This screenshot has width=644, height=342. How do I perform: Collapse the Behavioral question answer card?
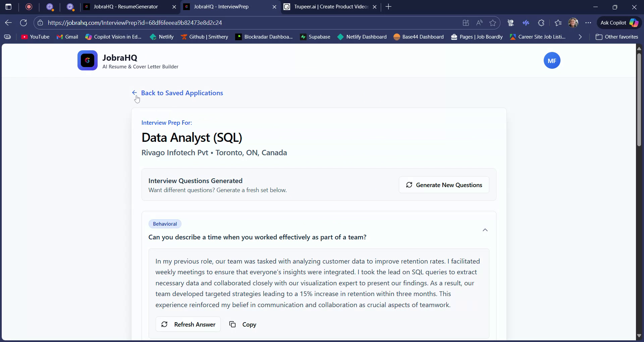tap(485, 230)
